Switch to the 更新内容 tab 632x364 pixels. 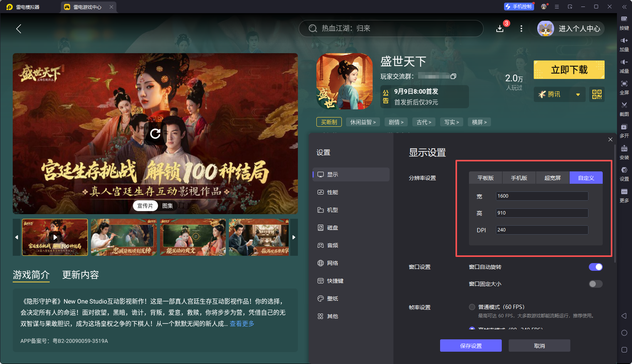tap(81, 275)
